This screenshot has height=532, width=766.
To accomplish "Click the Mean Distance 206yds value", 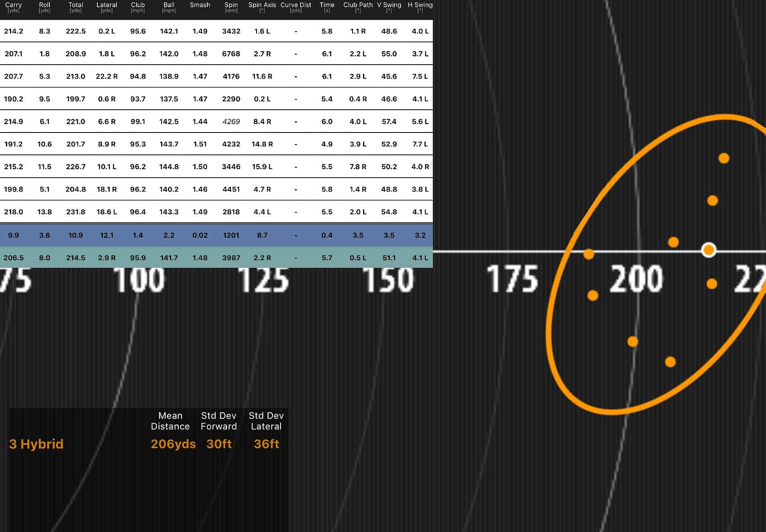I will pyautogui.click(x=173, y=444).
